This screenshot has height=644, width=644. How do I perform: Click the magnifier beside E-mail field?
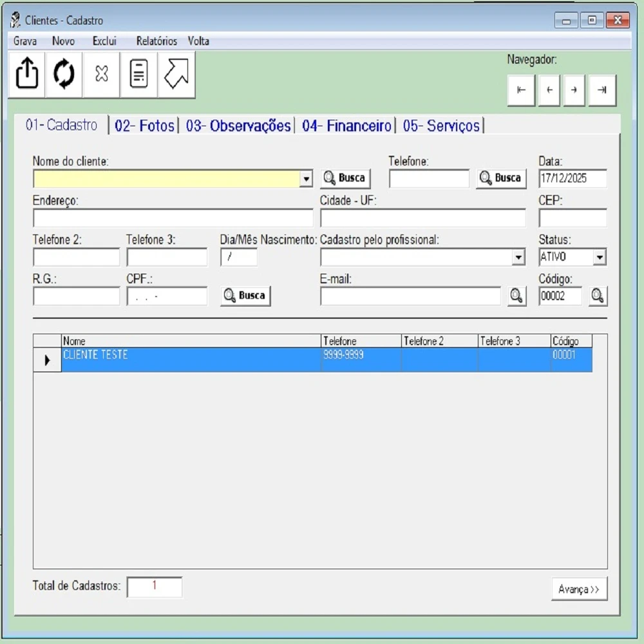coord(516,296)
